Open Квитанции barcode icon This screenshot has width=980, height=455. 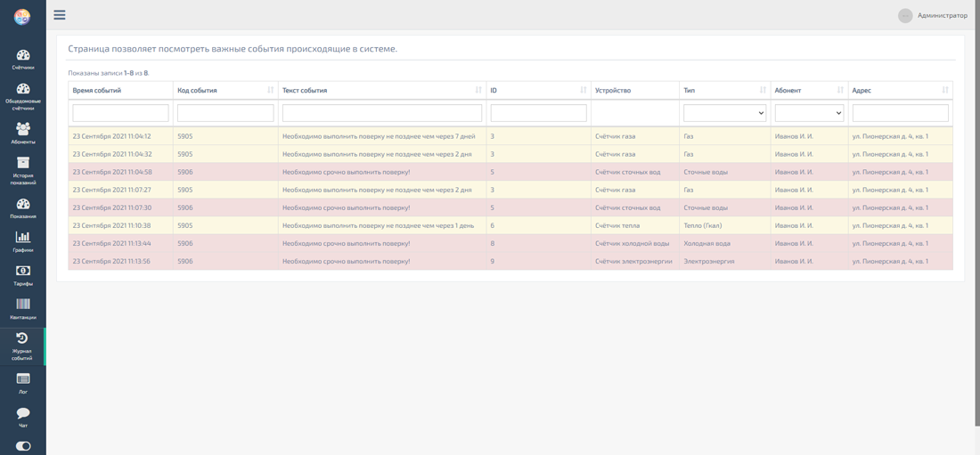click(23, 308)
